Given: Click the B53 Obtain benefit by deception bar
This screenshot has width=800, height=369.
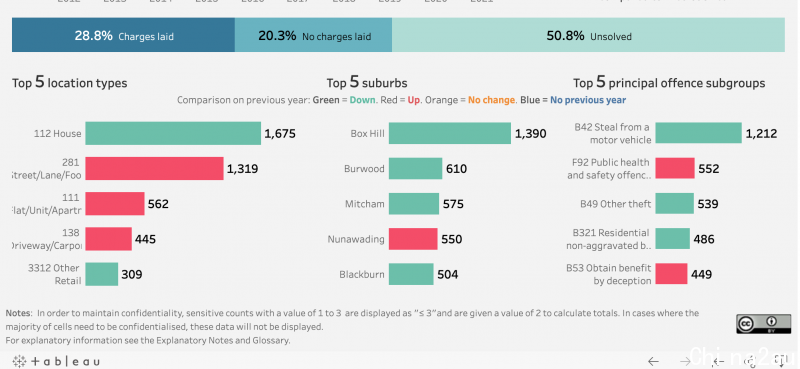Looking at the screenshot, I should click(671, 274).
